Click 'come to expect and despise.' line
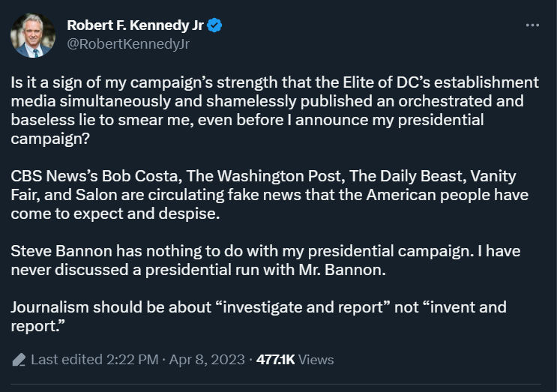 (115, 214)
